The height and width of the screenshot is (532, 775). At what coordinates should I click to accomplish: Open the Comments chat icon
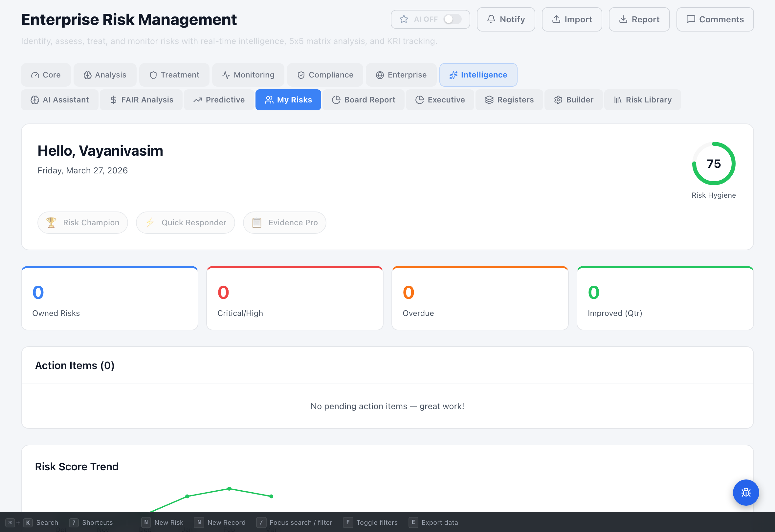click(691, 19)
